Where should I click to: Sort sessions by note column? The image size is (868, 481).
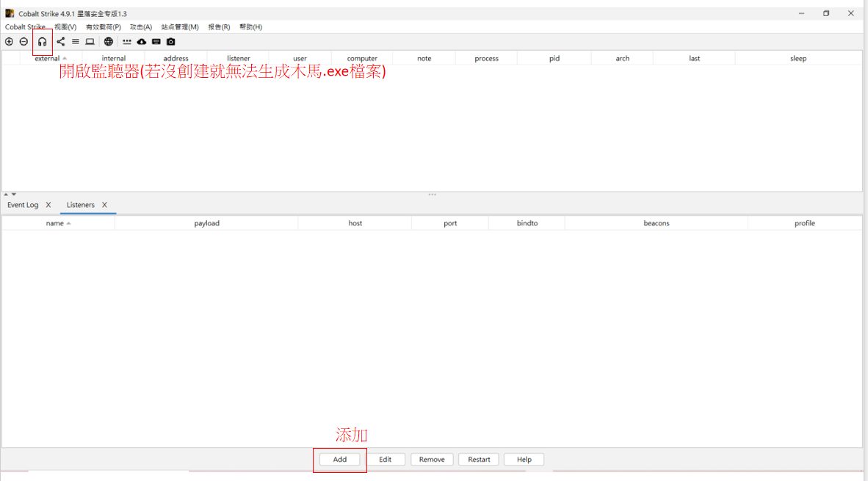point(424,58)
